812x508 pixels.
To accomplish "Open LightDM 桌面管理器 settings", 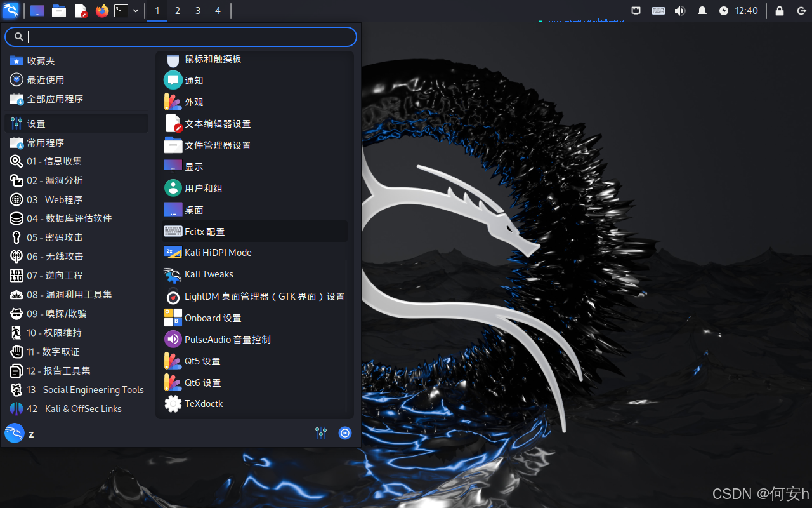I will click(254, 297).
